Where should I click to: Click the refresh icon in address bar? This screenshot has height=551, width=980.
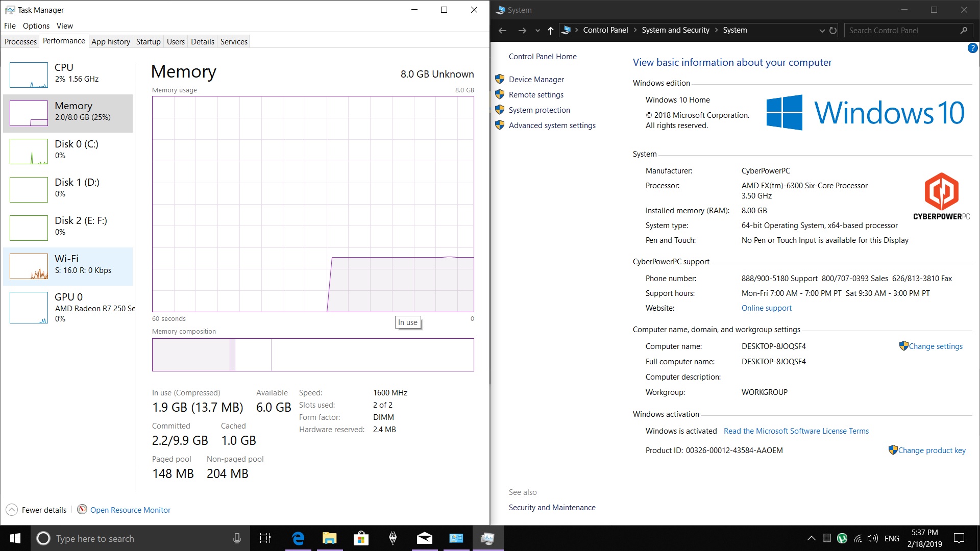click(833, 31)
